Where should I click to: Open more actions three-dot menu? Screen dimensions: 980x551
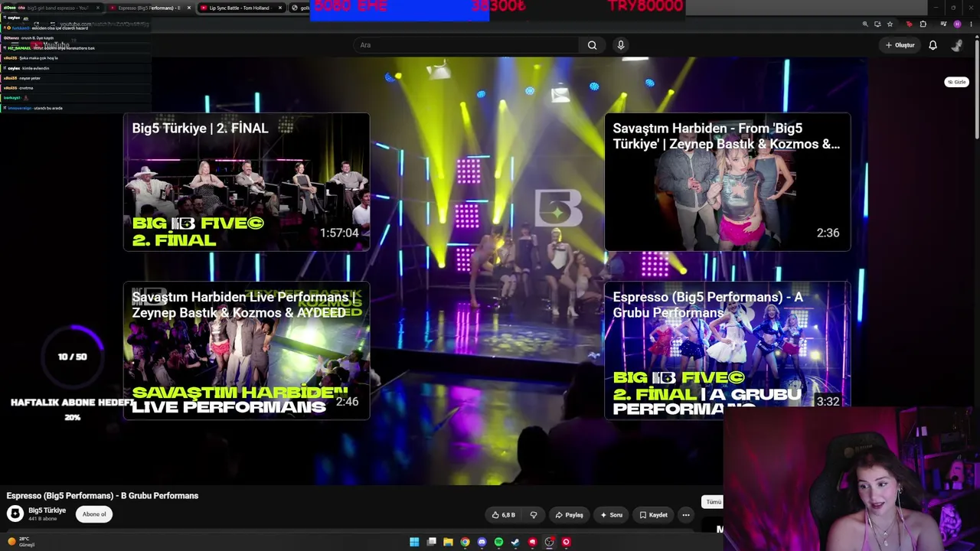pyautogui.click(x=686, y=515)
